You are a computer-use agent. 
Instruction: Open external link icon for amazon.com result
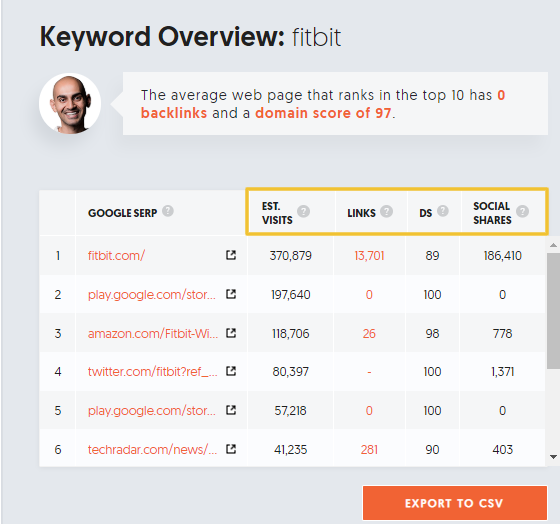[231, 333]
